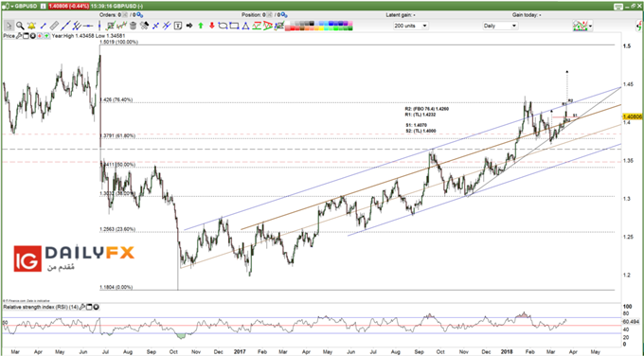
Task: Pick the black color swatch
Action: coord(312,24)
